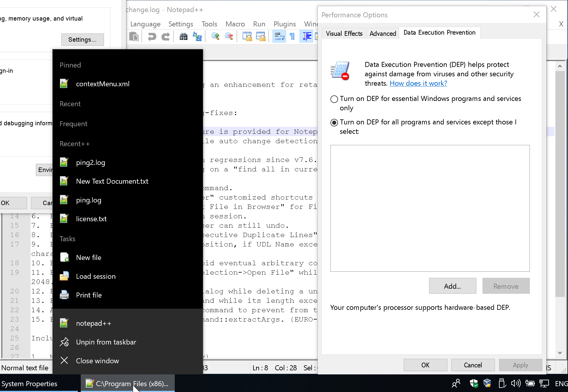
Task: Toggle the Indent Guide toolbar icon
Action: [x=307, y=37]
